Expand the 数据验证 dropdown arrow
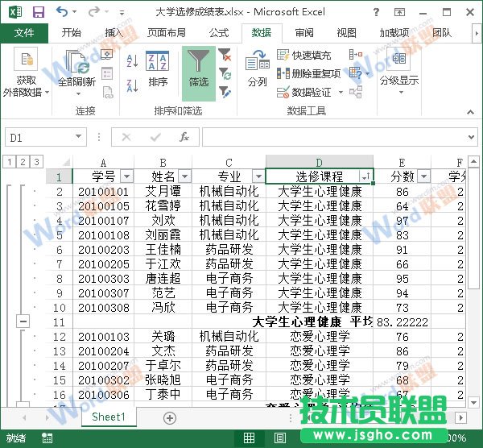 [341, 92]
